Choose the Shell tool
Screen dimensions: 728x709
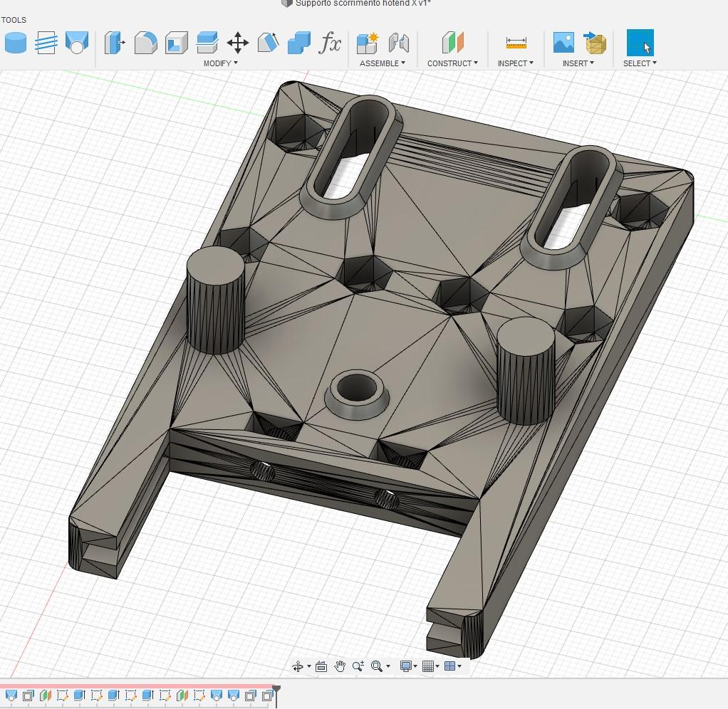177,43
